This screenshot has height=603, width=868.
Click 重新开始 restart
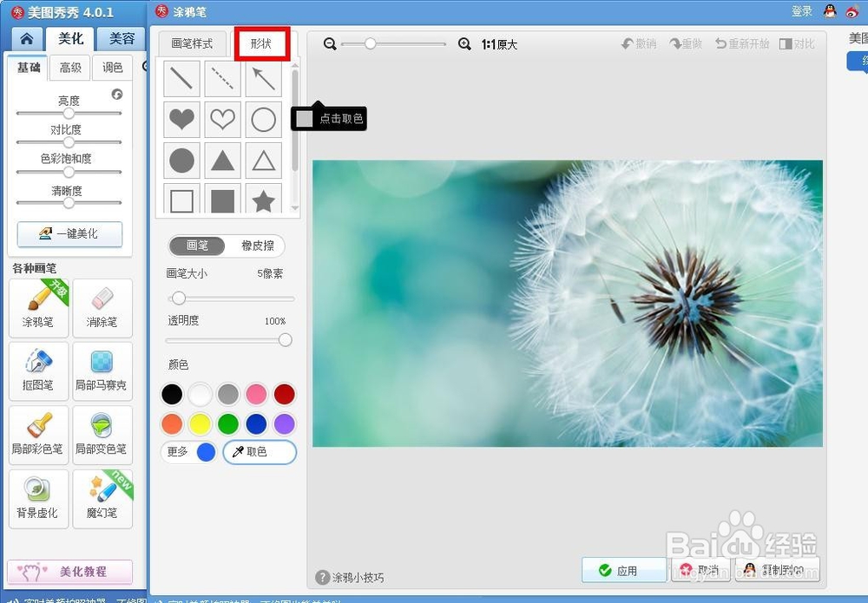coord(742,43)
